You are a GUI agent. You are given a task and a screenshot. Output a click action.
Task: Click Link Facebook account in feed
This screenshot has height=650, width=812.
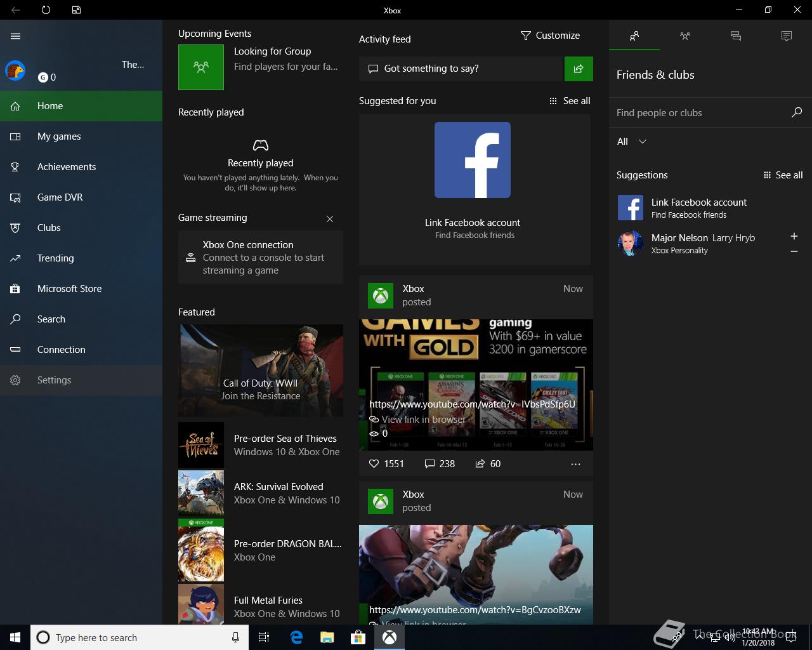coord(473,223)
